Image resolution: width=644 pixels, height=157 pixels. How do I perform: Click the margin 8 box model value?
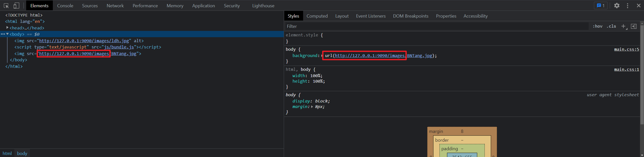(x=462, y=131)
